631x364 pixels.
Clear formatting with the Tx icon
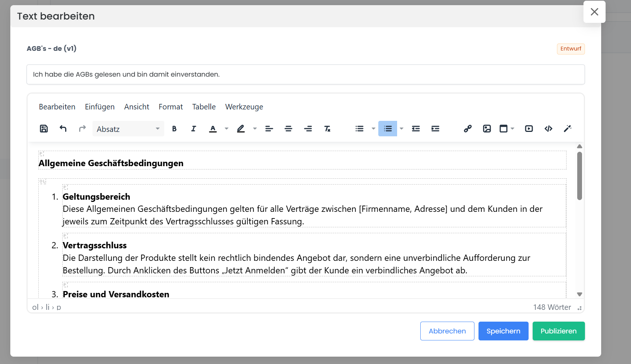point(327,129)
